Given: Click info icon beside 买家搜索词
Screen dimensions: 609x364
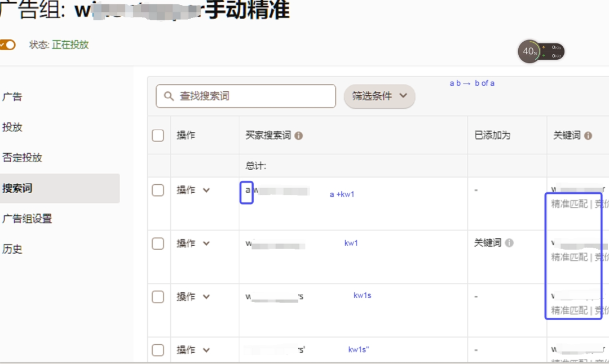Looking at the screenshot, I should click(x=298, y=135).
